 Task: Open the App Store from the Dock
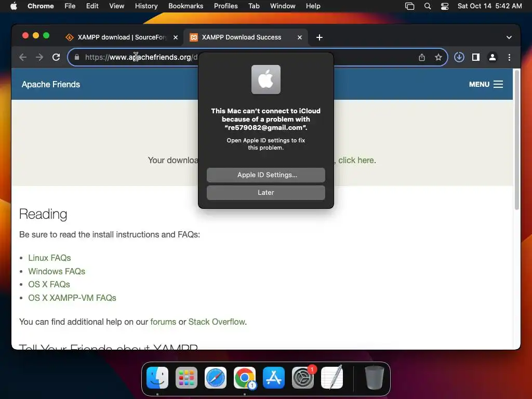[273, 378]
